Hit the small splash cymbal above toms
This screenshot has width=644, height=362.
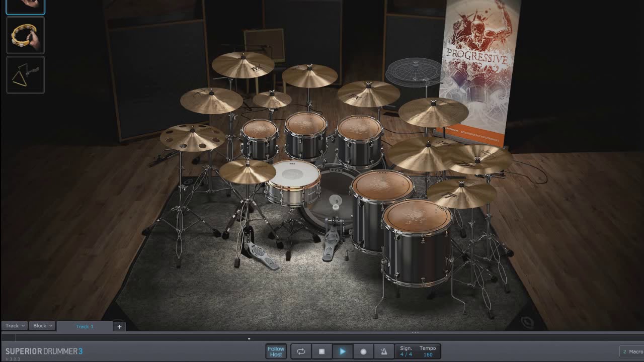tap(272, 99)
